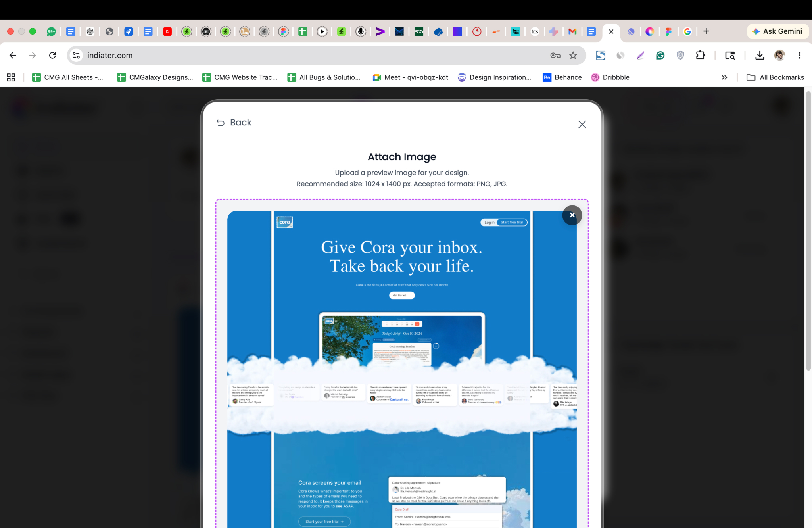Switch to the Gmail tab
The width and height of the screenshot is (812, 528).
click(x=572, y=31)
